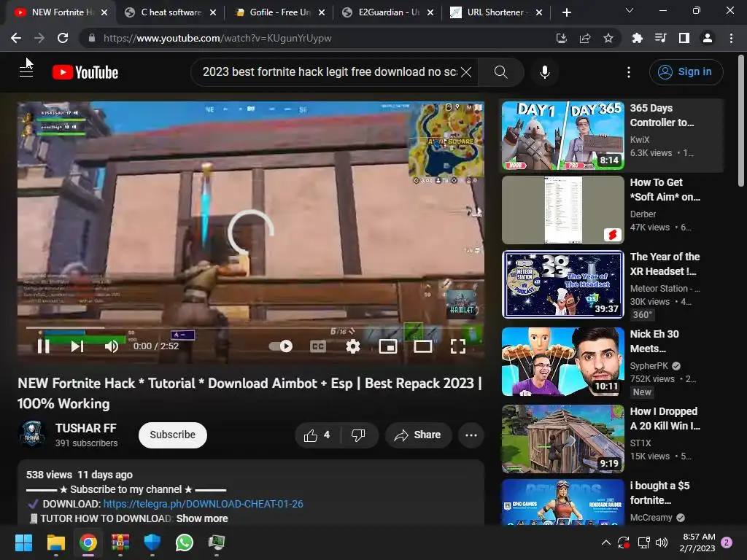Open the Chrome profile menu
This screenshot has width=747, height=560.
pos(708,38)
